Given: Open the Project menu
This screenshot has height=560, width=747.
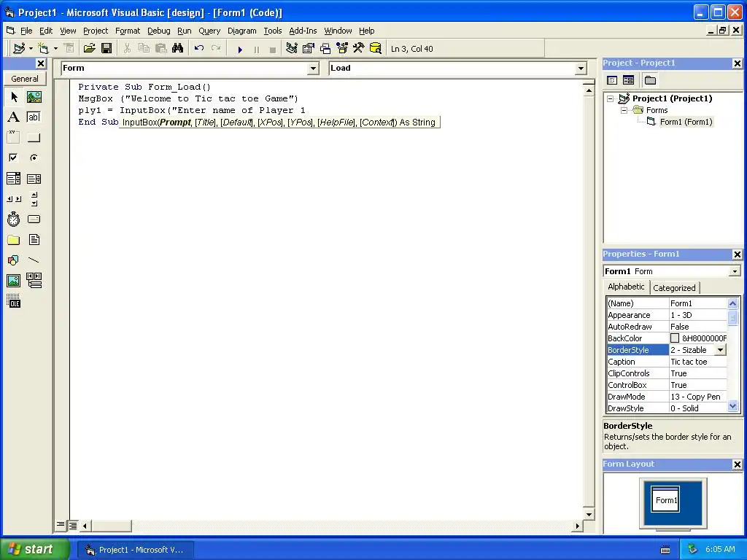Looking at the screenshot, I should (x=96, y=31).
